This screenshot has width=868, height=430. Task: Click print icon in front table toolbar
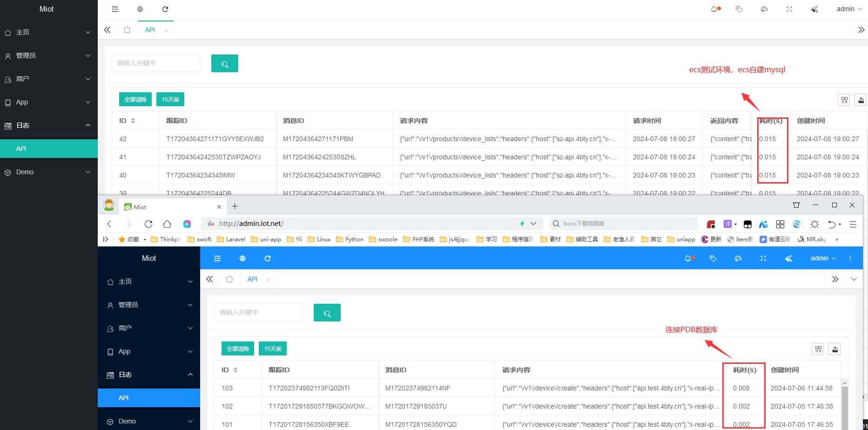(835, 349)
